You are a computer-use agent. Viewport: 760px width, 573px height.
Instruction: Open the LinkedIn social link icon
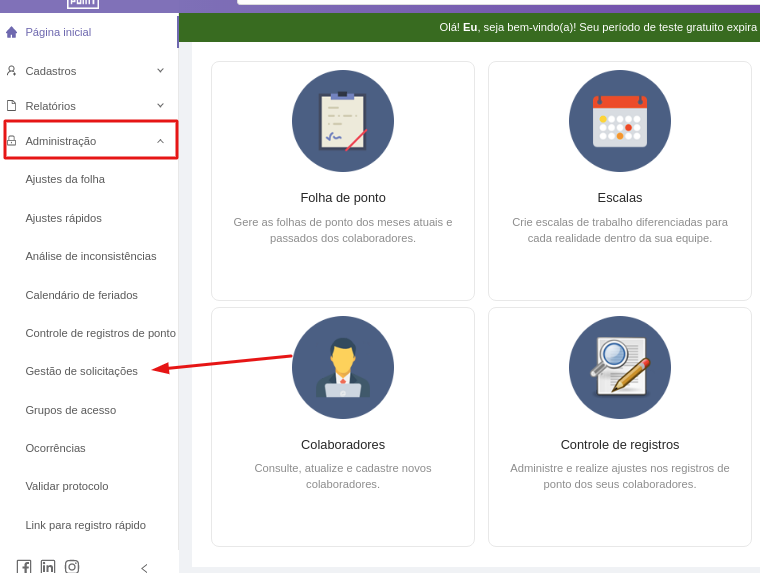48,567
